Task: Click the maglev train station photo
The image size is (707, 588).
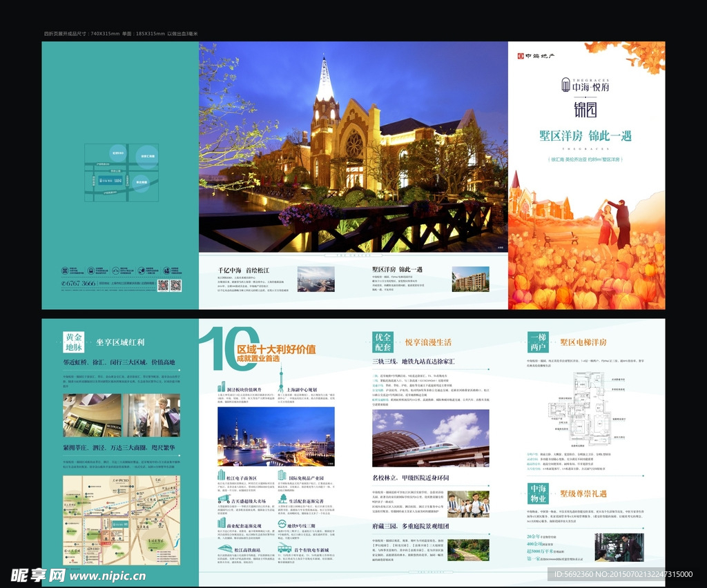Action: 431,438
